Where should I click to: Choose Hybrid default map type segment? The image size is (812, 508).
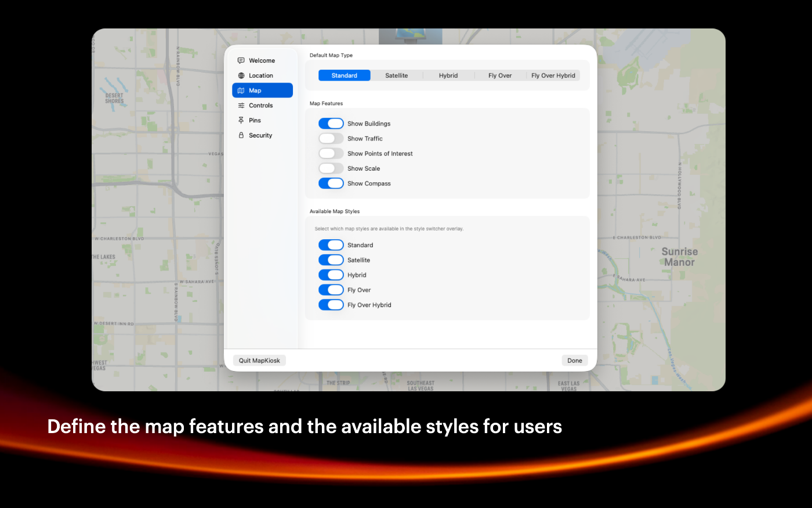click(x=448, y=75)
